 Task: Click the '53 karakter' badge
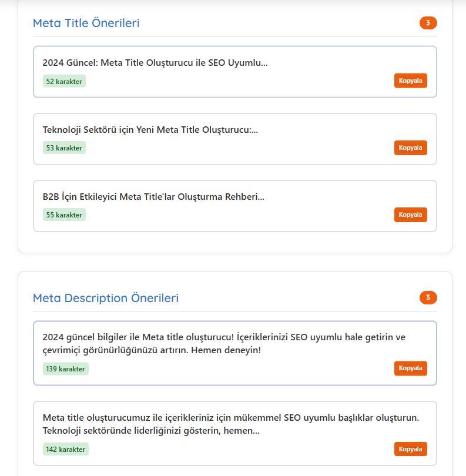coord(64,148)
